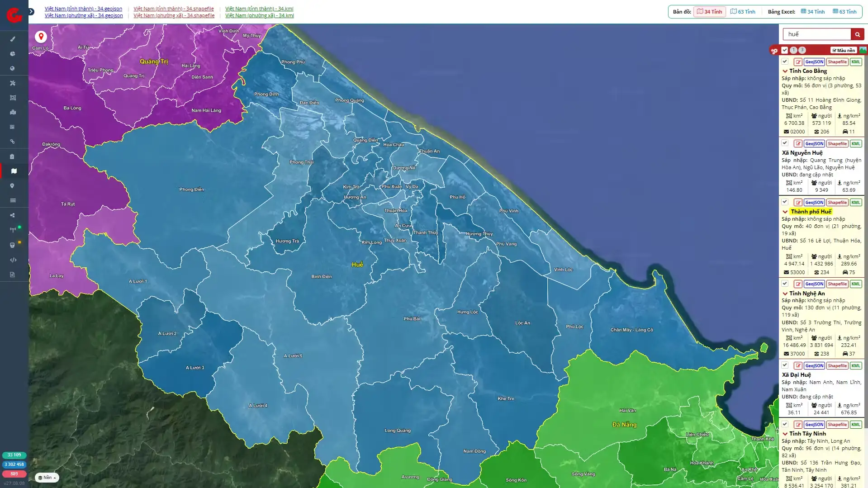868x488 pixels.
Task: Collapse the Tỉnh Cao Bằng details chevron
Action: 785,71
